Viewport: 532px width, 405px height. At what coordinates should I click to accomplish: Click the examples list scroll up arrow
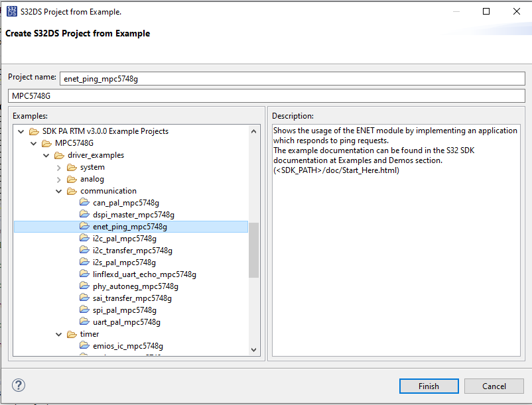click(x=253, y=131)
